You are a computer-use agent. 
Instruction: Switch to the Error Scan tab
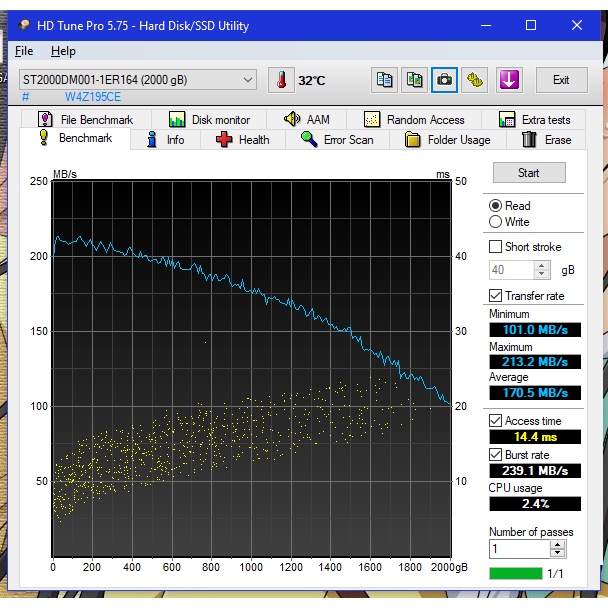tap(336, 140)
